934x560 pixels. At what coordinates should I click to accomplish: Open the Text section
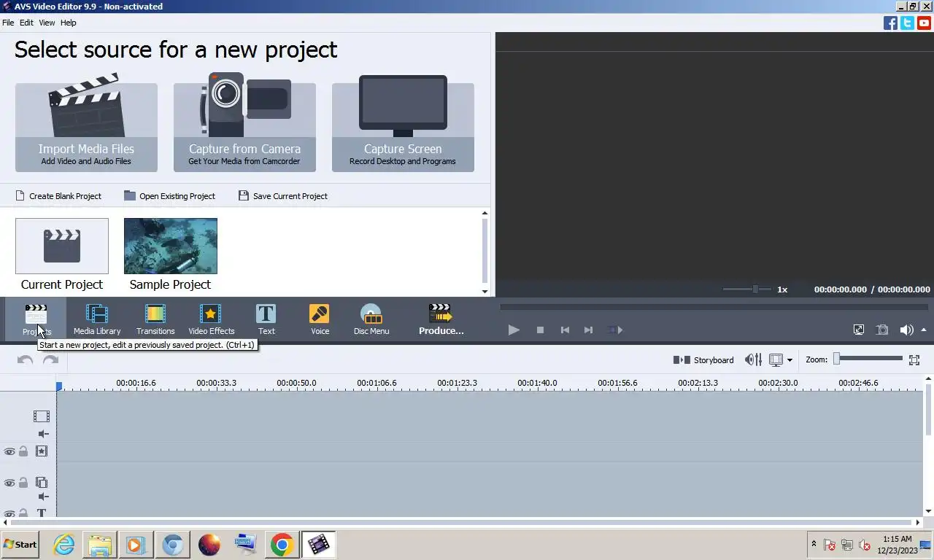[266, 319]
